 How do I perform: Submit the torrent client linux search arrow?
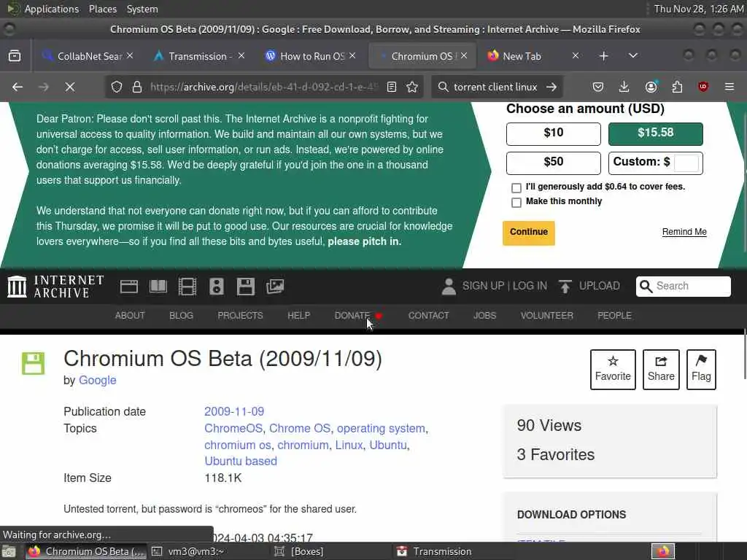[x=551, y=87]
